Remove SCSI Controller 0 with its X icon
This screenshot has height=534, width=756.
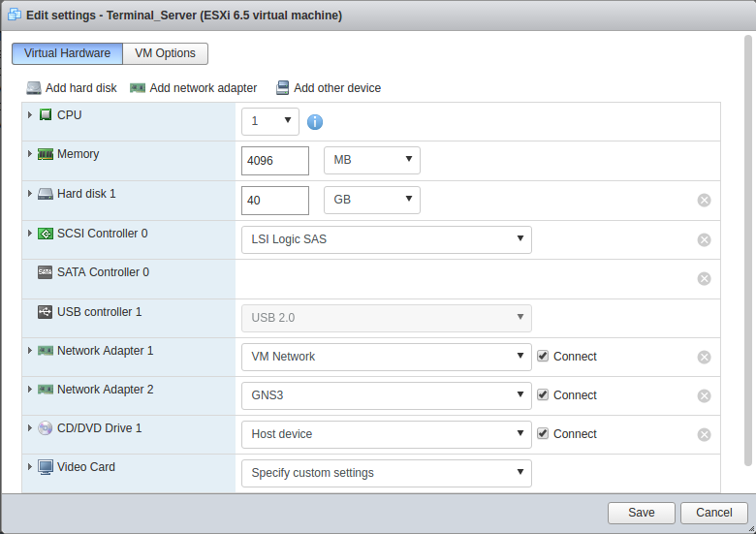tap(704, 239)
